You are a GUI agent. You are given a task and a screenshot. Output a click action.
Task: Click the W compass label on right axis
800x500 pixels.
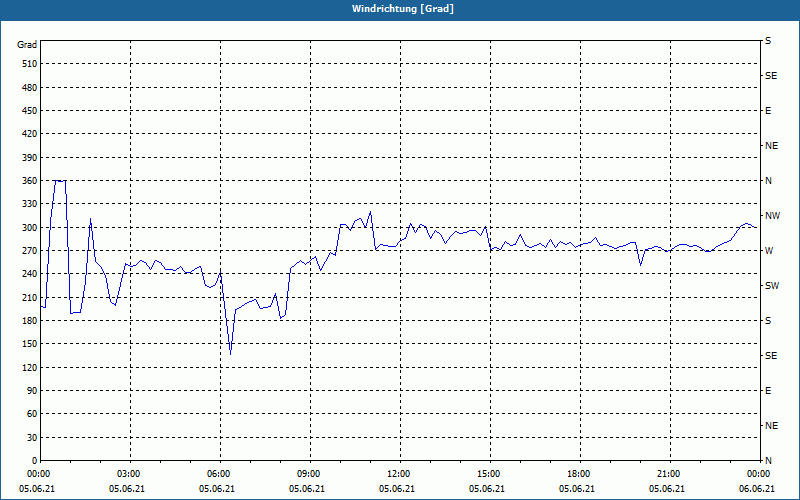[769, 251]
